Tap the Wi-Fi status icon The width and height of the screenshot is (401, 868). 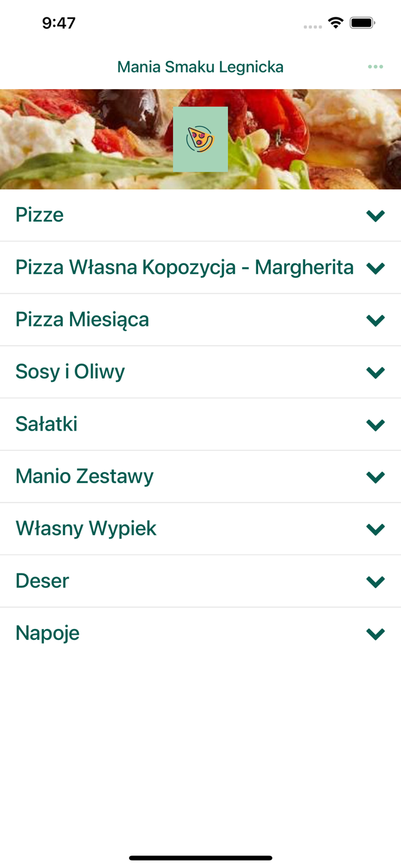pos(336,23)
